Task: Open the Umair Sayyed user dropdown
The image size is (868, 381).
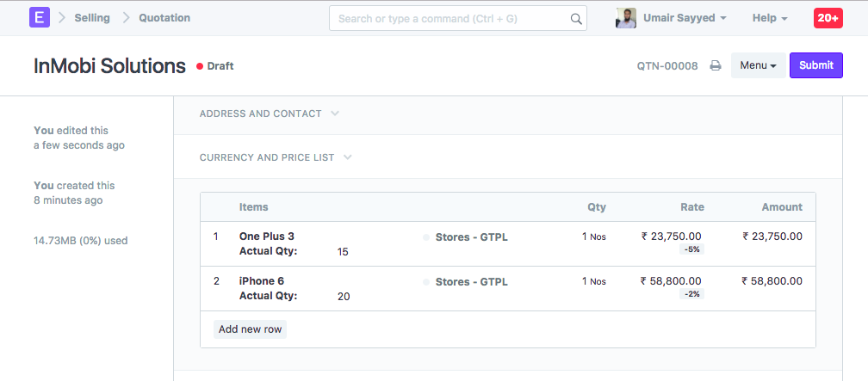Action: click(685, 18)
